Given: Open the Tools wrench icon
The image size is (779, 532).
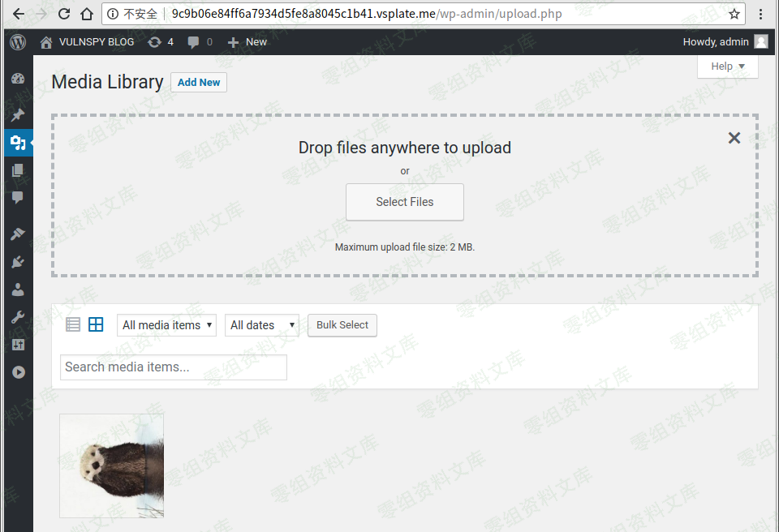Looking at the screenshot, I should pyautogui.click(x=18, y=317).
